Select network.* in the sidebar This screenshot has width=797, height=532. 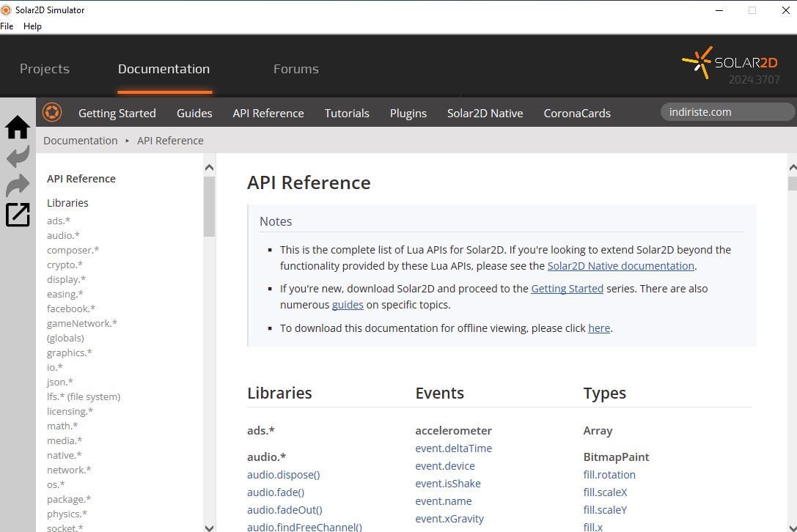click(x=69, y=470)
